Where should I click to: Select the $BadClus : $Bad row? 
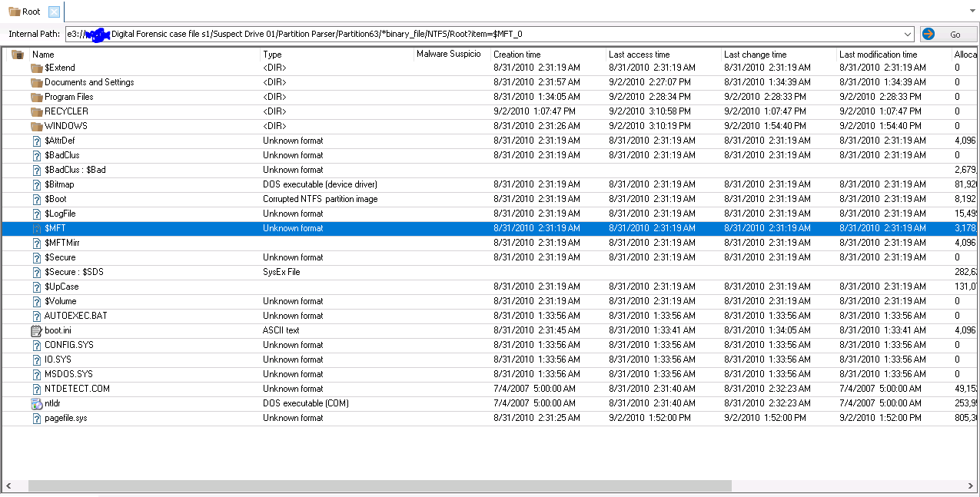coord(489,170)
